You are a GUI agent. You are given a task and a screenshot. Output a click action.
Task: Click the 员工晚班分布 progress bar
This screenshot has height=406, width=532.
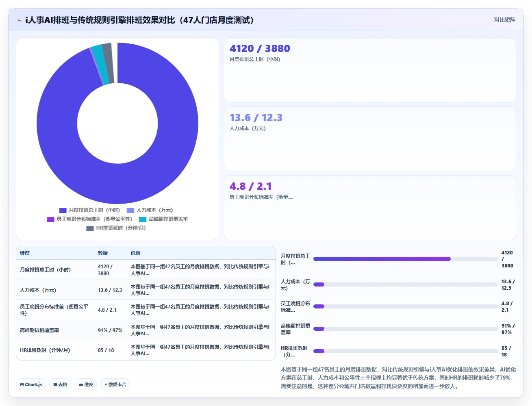[406, 306]
